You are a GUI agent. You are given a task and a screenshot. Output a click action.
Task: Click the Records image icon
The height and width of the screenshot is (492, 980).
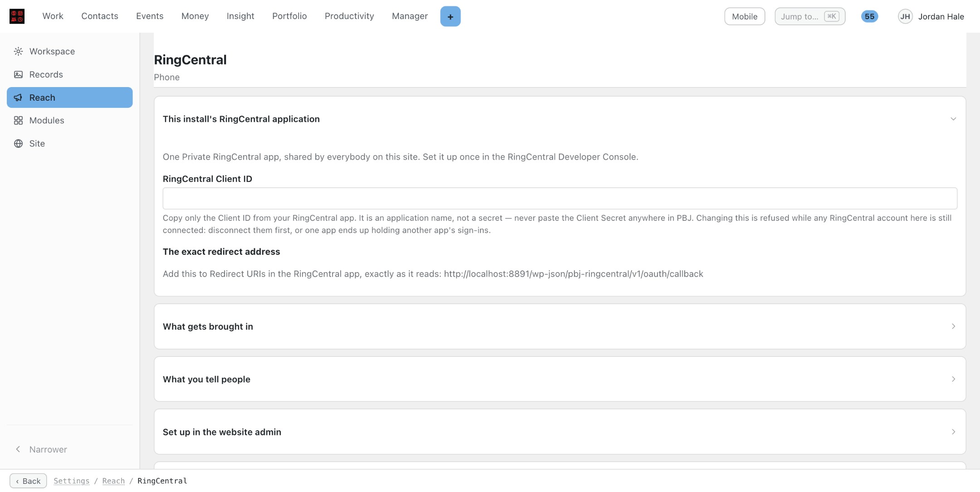pos(18,74)
